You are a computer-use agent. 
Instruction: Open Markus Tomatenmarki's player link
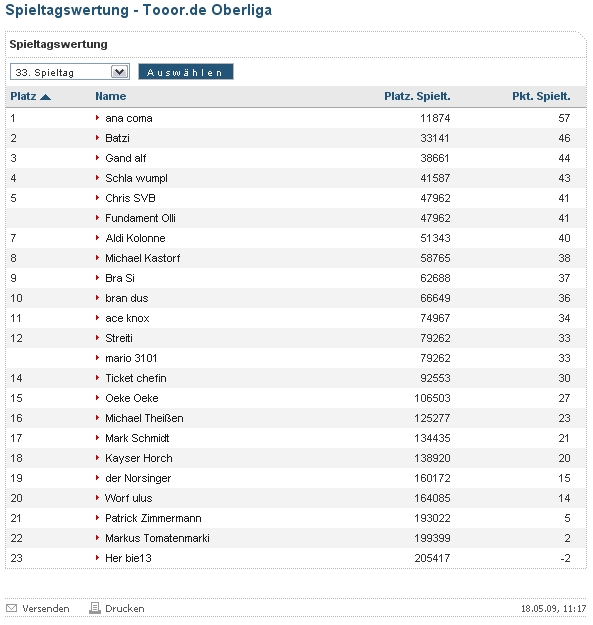coord(157,538)
